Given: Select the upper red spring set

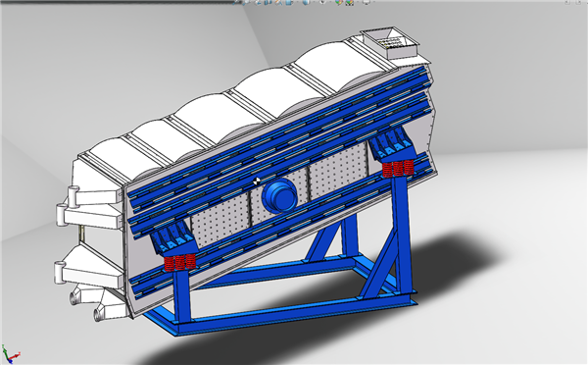Looking at the screenshot, I should [398, 168].
